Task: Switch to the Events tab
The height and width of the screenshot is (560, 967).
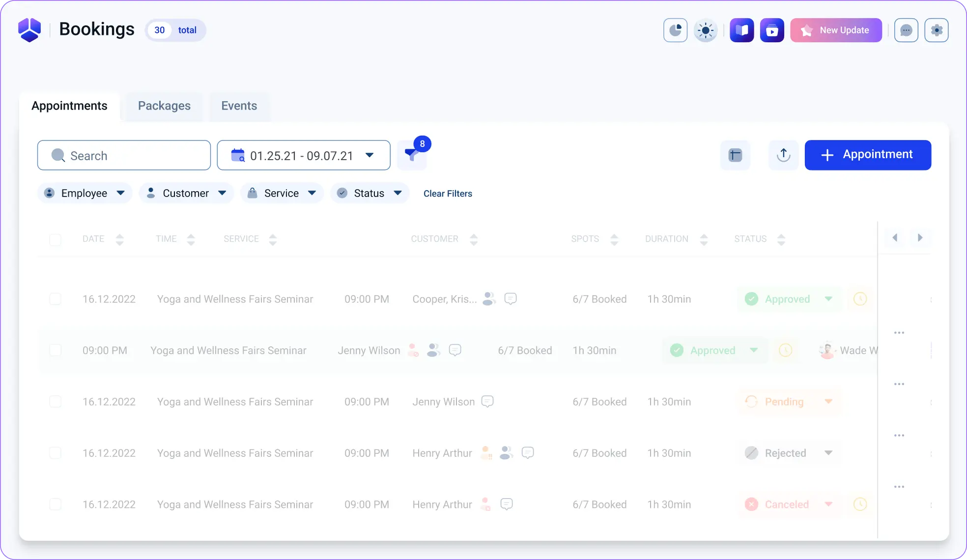Action: tap(239, 106)
